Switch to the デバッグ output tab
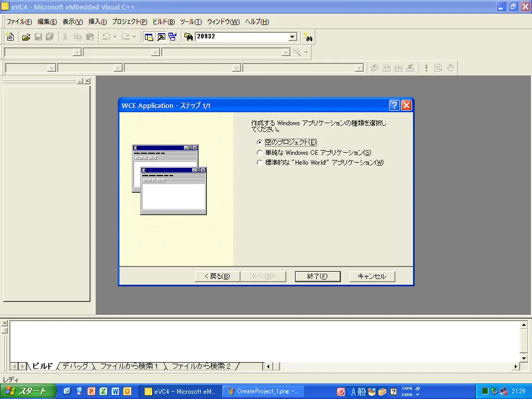The height and width of the screenshot is (399, 532). [x=75, y=366]
